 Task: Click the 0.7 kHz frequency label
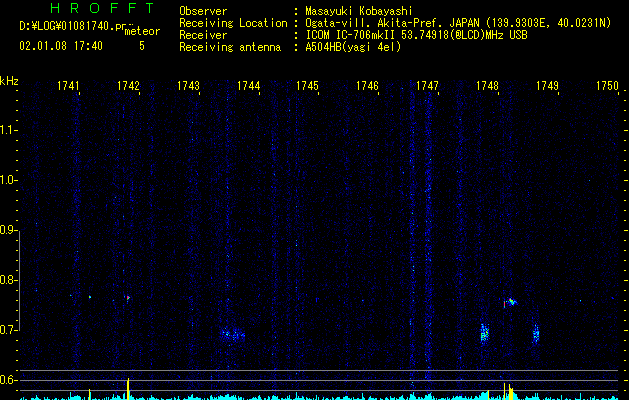[x=8, y=330]
